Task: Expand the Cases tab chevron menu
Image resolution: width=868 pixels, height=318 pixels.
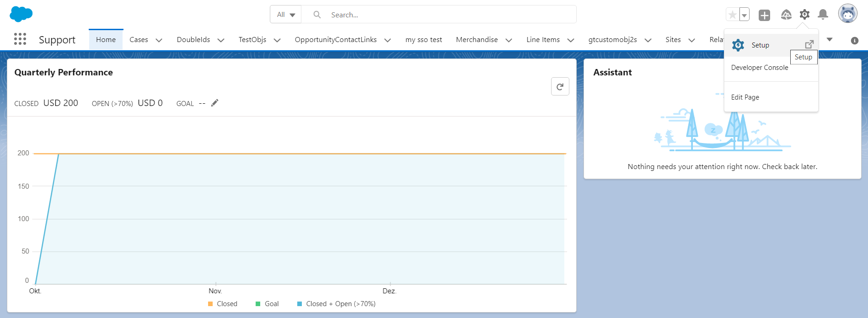Action: 159,40
